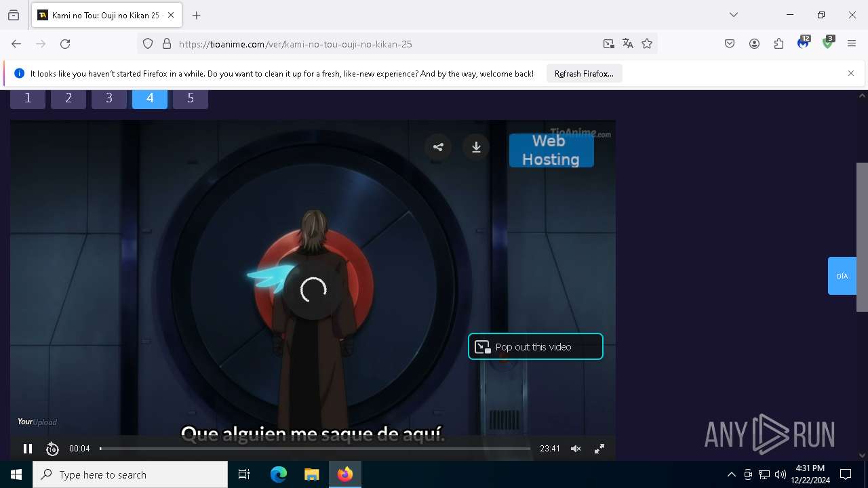Click the address bar URL
This screenshot has height=488, width=868.
coord(296,44)
